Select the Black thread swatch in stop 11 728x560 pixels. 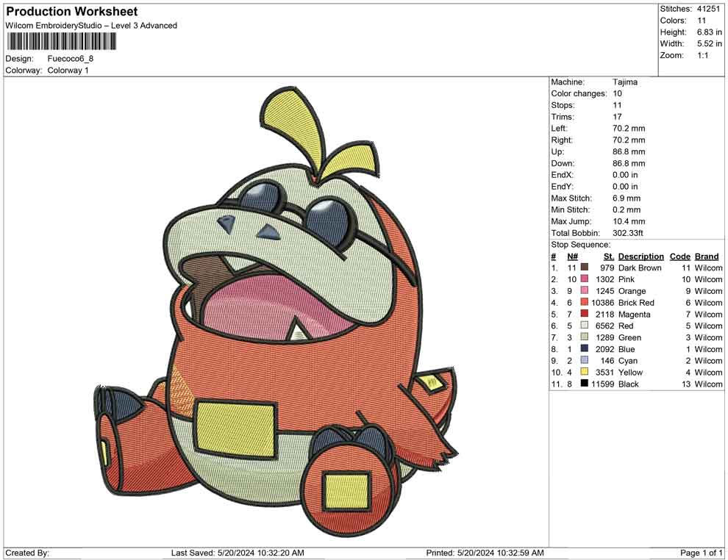585,383
